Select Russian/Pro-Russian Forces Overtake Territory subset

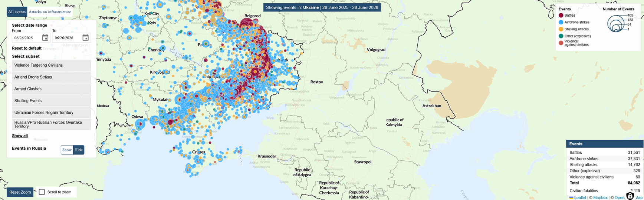51,124
